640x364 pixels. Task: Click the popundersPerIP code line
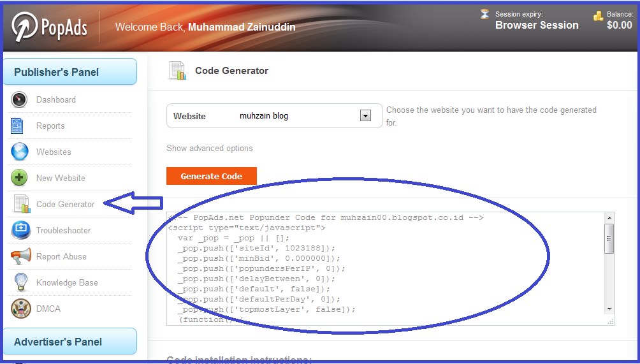[261, 268]
